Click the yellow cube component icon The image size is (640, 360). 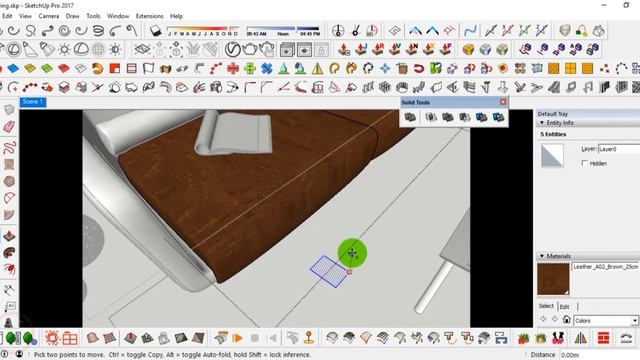(x=468, y=50)
